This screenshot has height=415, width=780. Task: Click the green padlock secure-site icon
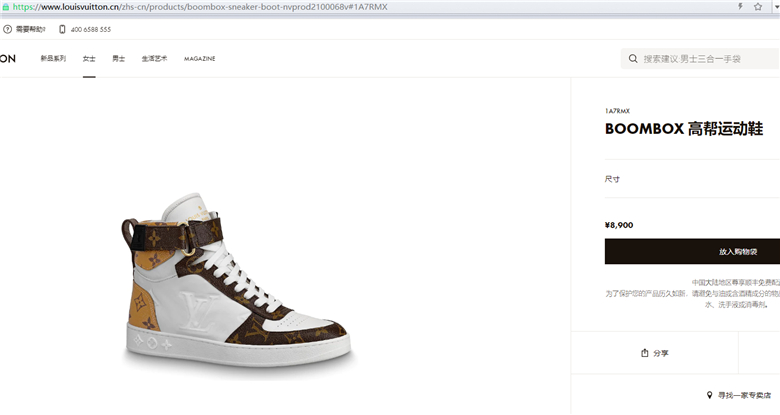(5, 7)
